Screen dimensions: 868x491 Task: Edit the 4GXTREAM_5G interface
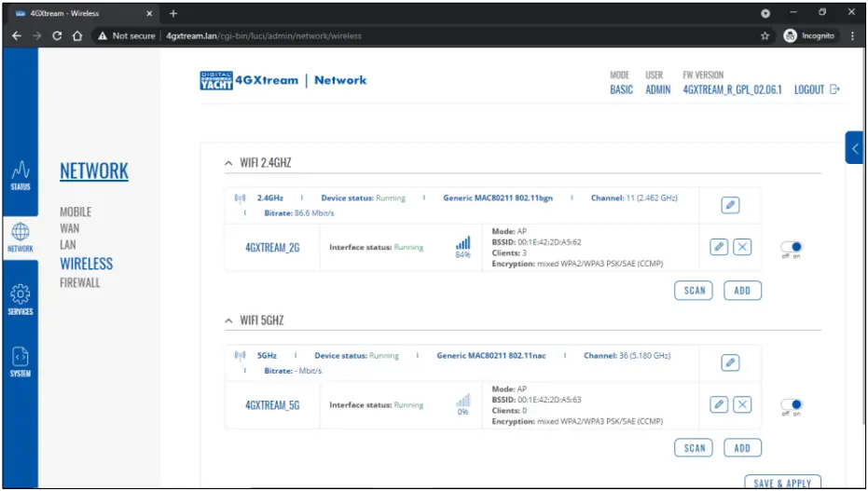pos(719,404)
